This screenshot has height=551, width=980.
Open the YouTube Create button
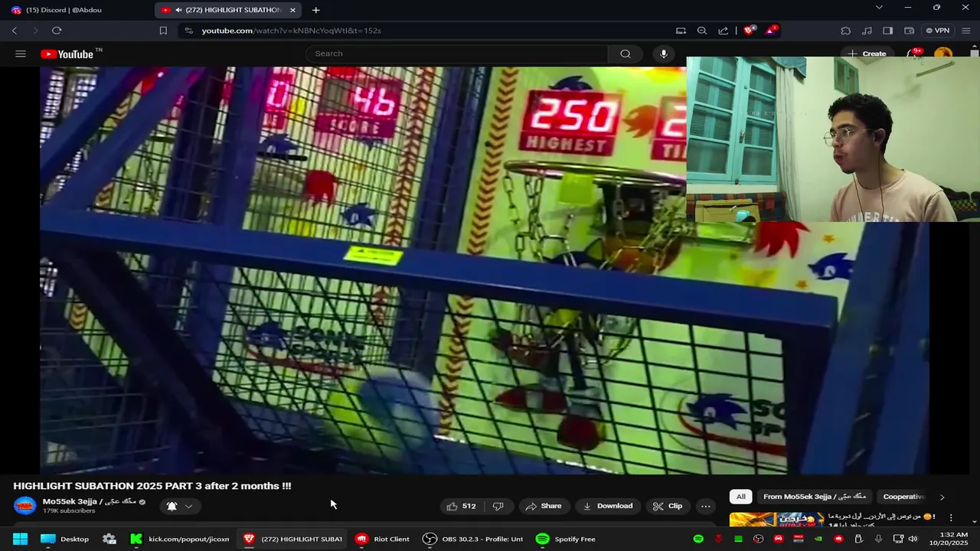867,54
